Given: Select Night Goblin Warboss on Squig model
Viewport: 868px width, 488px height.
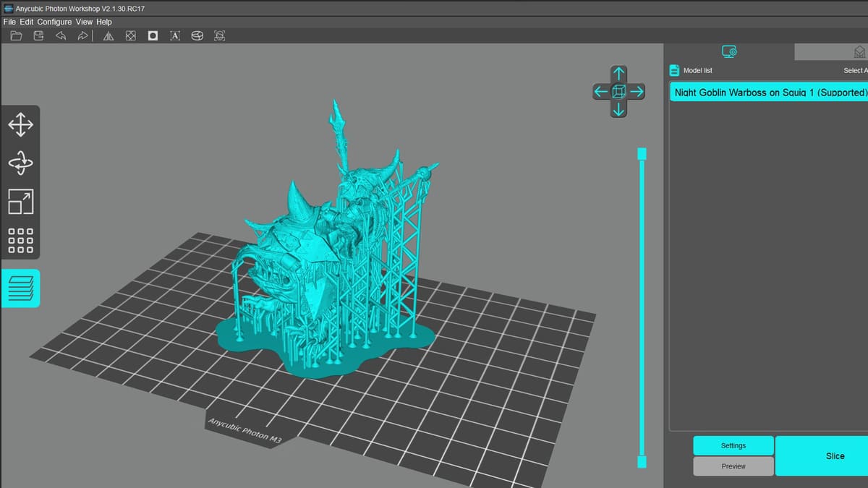Looking at the screenshot, I should (769, 92).
